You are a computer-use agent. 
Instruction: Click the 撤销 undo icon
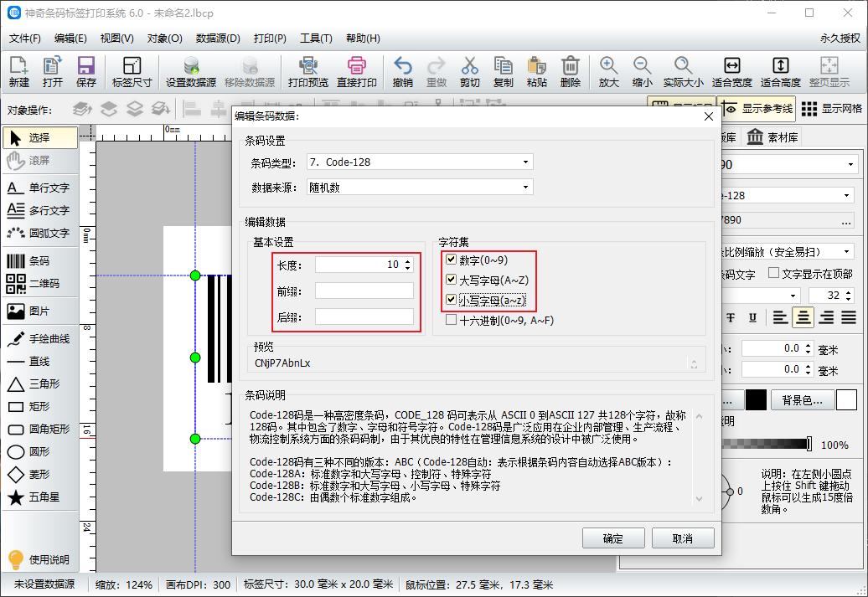click(403, 71)
